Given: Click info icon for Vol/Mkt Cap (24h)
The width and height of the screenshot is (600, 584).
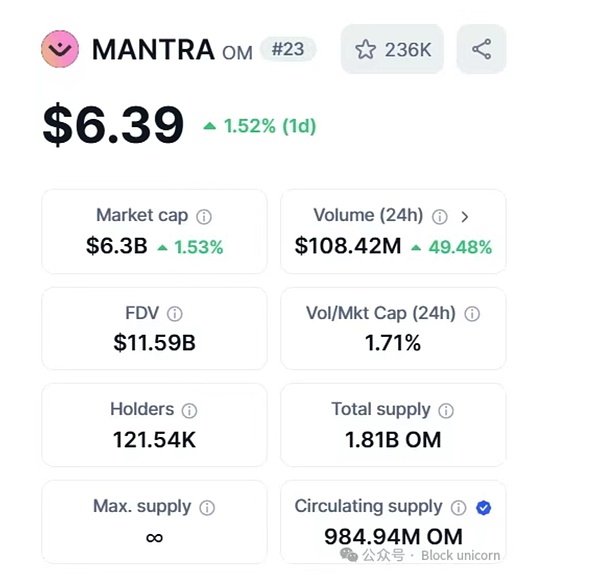Looking at the screenshot, I should [472, 314].
